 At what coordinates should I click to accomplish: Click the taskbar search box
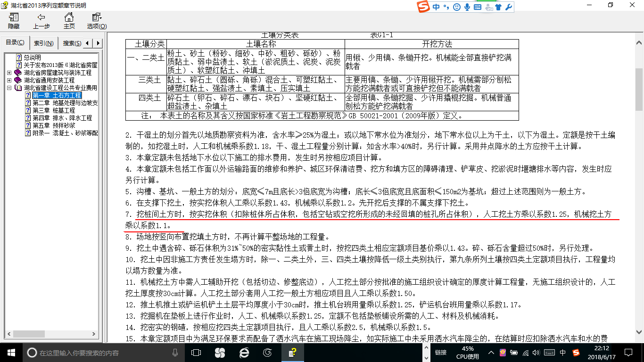pos(104,353)
